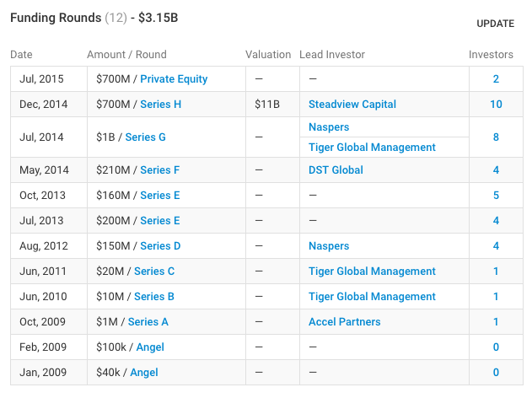Click the Series B round link
The image size is (532, 398).
tap(154, 297)
